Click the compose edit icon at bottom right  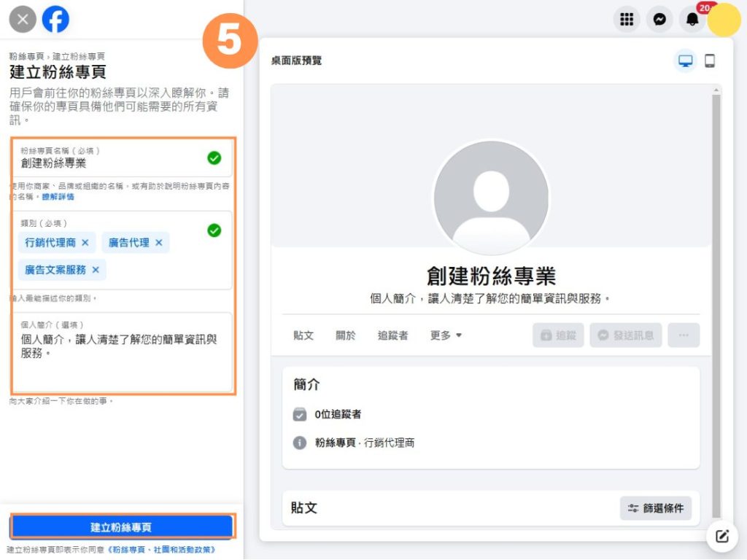coord(722,537)
